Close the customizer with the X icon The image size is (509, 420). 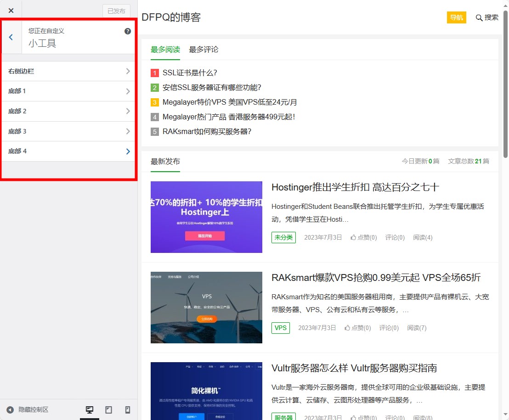[x=11, y=11]
